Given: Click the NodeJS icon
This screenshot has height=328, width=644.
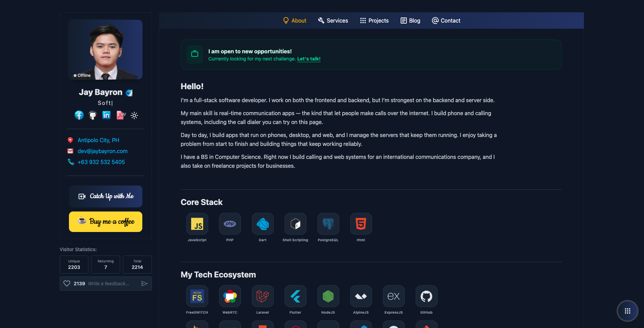Looking at the screenshot, I should pos(328,296).
